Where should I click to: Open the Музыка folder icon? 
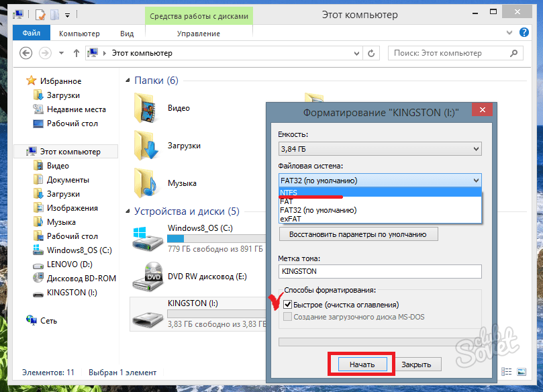tap(148, 183)
